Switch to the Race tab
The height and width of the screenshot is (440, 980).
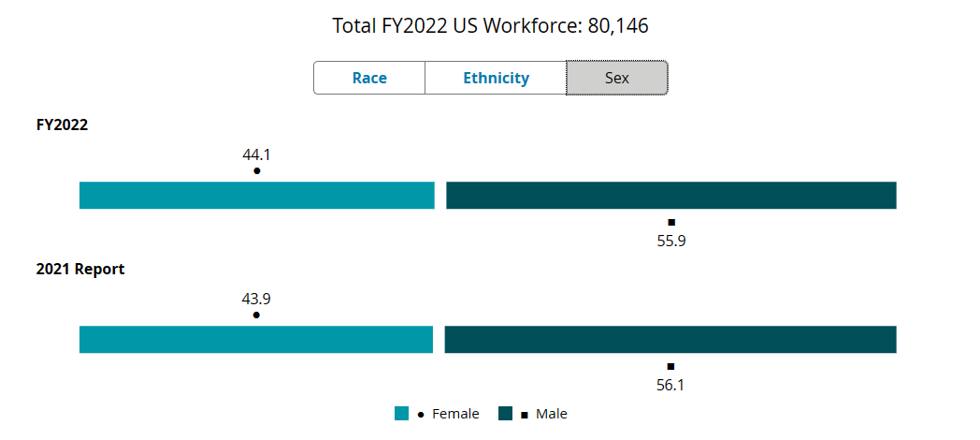tap(369, 79)
